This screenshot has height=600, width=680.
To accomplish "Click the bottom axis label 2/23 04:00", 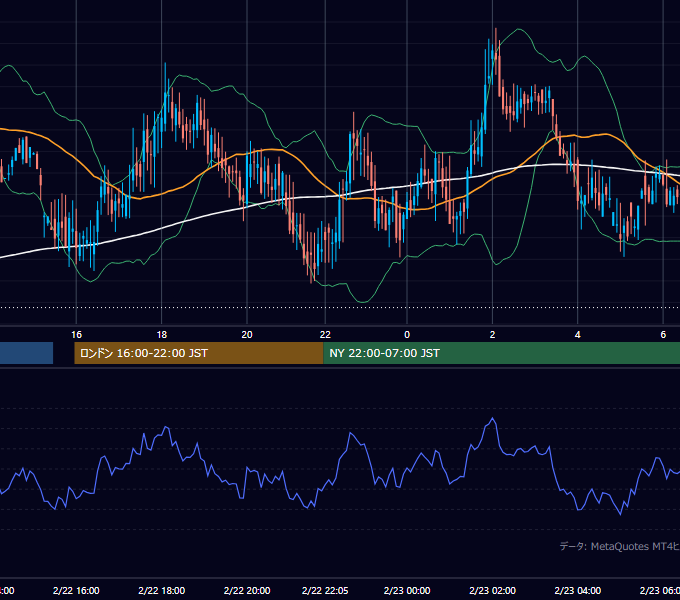I will pos(578,591).
